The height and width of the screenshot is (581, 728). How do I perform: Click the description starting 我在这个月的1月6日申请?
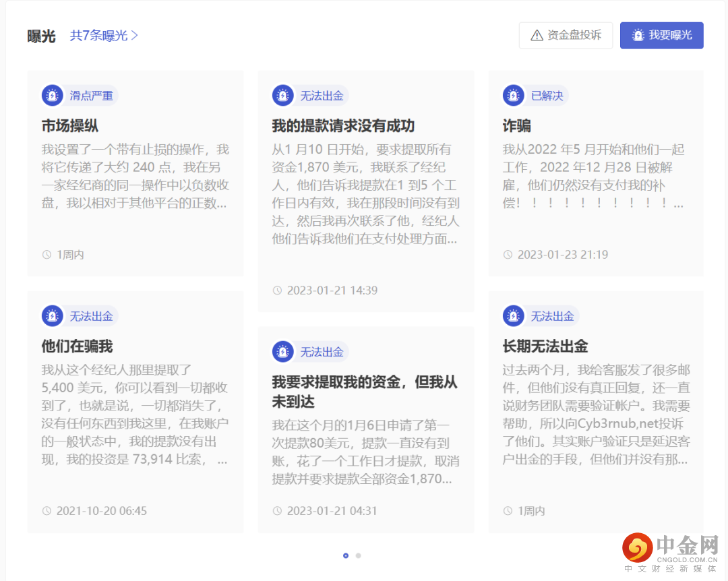tap(366, 452)
